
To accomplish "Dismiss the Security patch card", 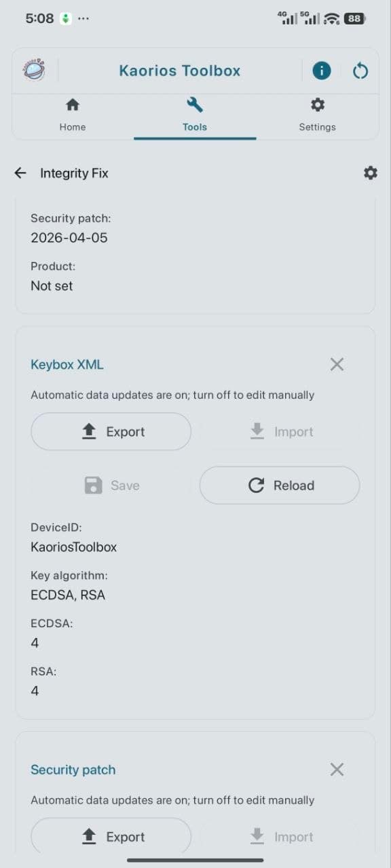I will [x=337, y=770].
